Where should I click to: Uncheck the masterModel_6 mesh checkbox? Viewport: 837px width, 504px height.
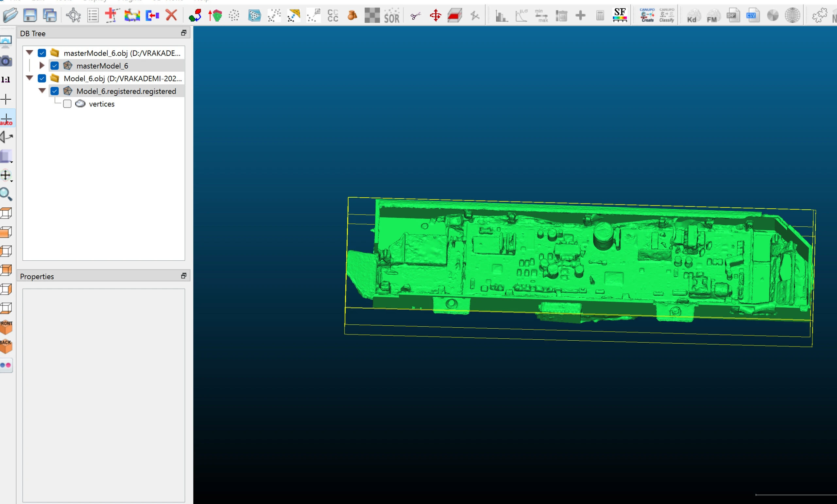click(x=54, y=66)
